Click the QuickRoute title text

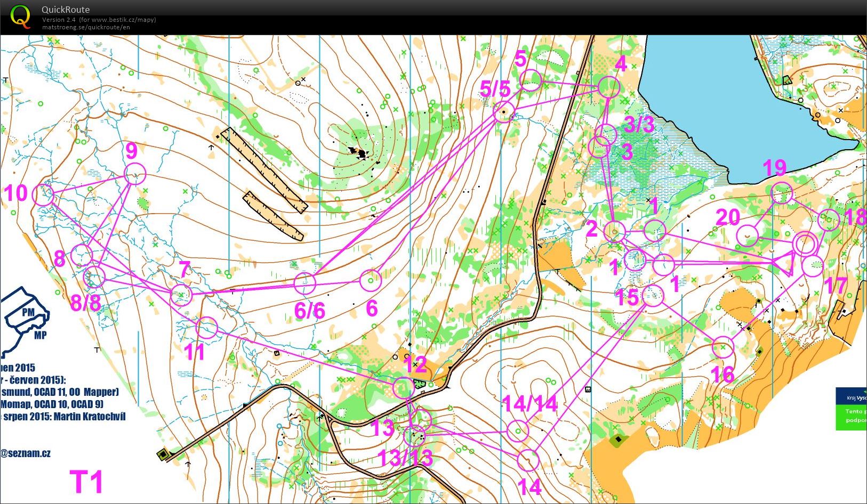(66, 9)
